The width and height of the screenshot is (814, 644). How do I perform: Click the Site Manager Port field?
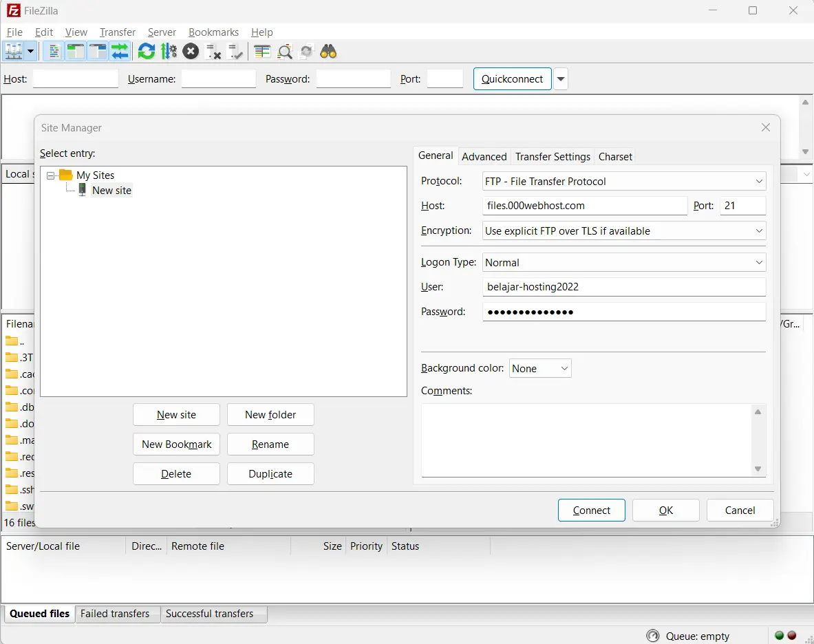(742, 206)
